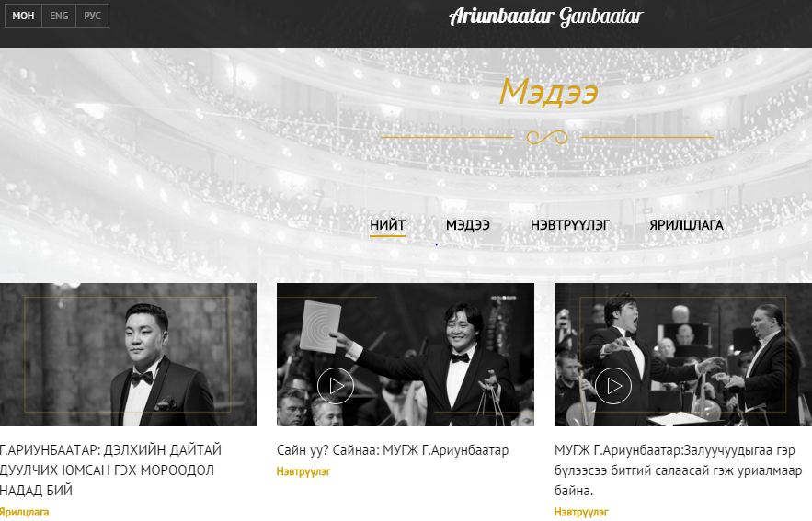812x521 pixels.
Task: Click the golden Мэдээ page heading
Action: pos(548,92)
